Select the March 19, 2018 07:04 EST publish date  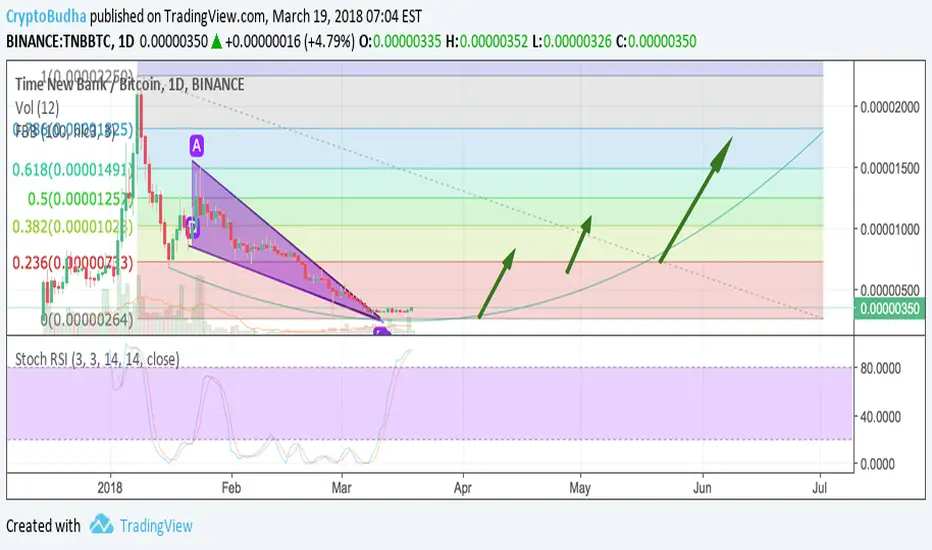pos(347,16)
